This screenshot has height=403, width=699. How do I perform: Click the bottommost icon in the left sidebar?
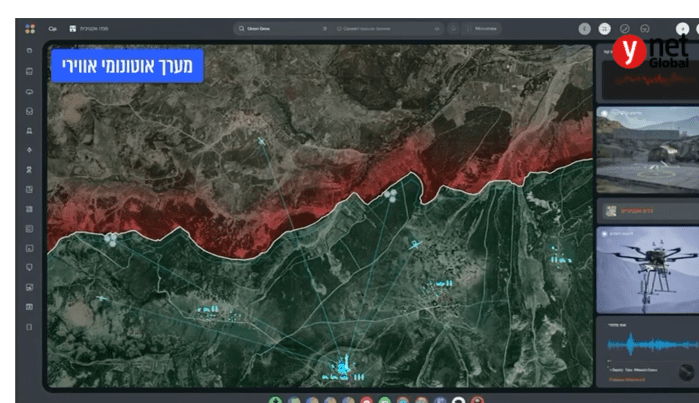[29, 326]
